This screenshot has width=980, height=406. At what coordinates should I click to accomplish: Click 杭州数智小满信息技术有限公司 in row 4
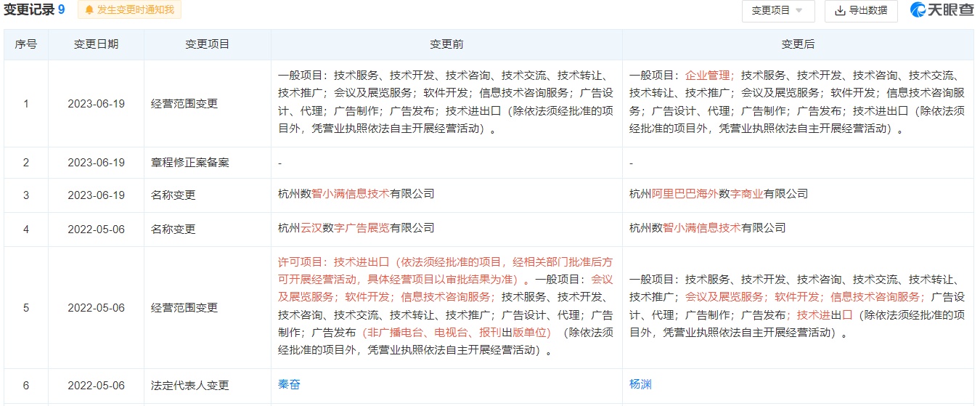(x=708, y=227)
